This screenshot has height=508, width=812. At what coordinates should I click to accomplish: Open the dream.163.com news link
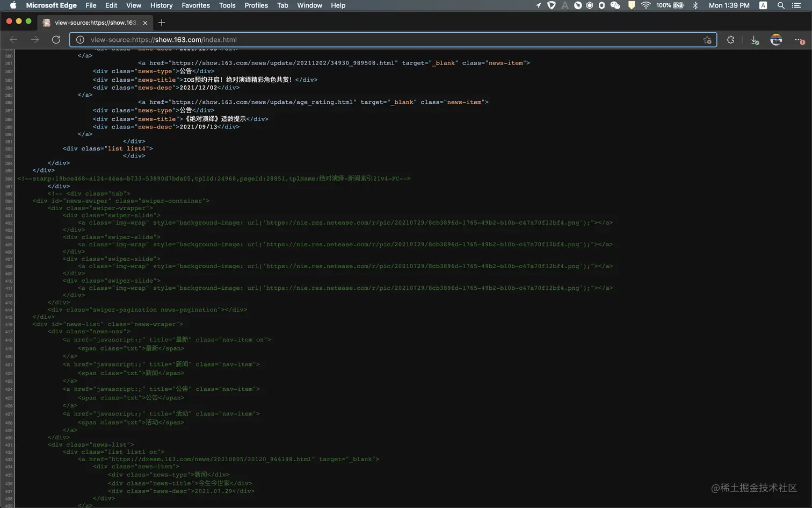212,460
